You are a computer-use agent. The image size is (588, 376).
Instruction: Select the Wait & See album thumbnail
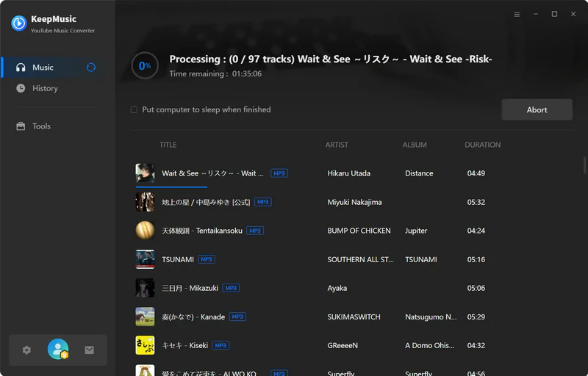pyautogui.click(x=145, y=173)
